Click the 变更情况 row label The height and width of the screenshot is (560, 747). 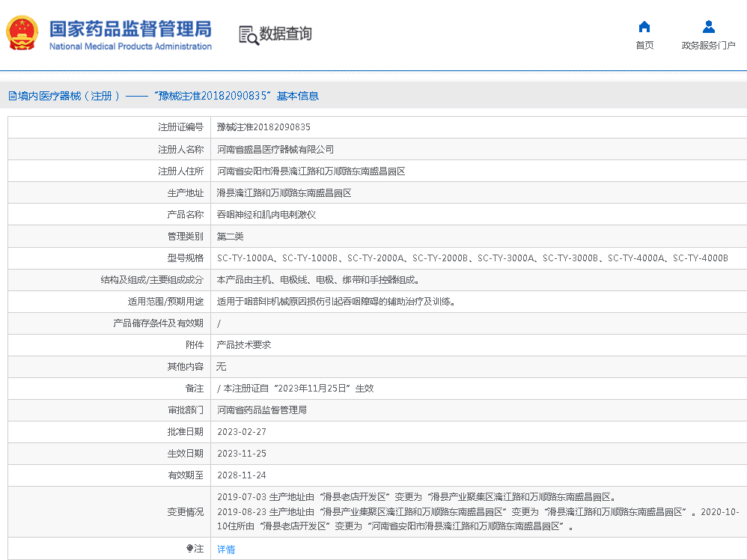[185, 511]
